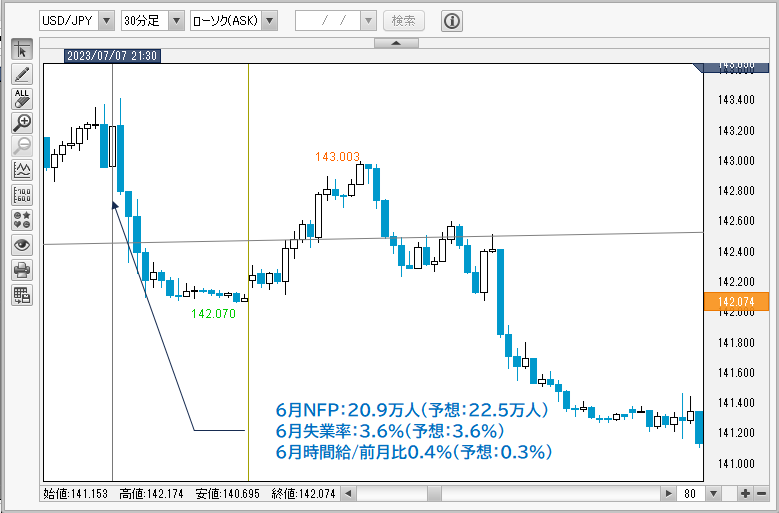Click the date input field
Viewport: 779px width, 513px height.
[328, 21]
